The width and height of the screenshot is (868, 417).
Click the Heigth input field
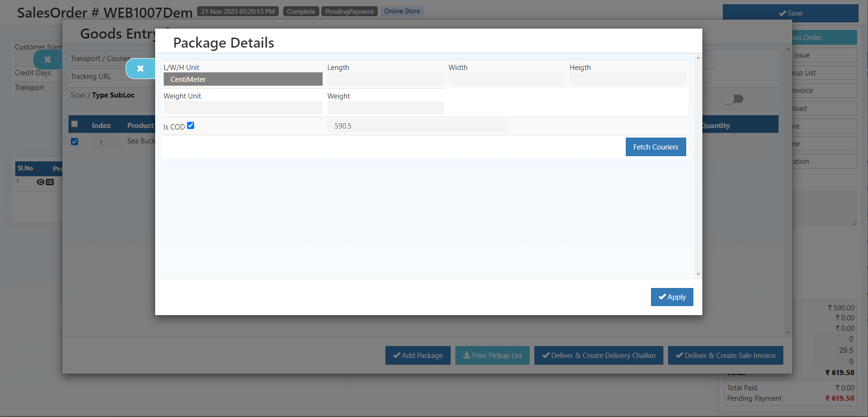point(628,79)
